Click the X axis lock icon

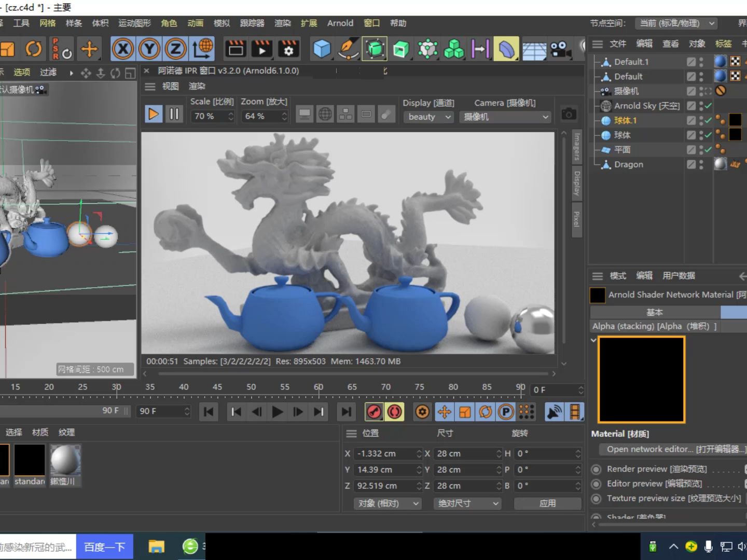click(123, 49)
